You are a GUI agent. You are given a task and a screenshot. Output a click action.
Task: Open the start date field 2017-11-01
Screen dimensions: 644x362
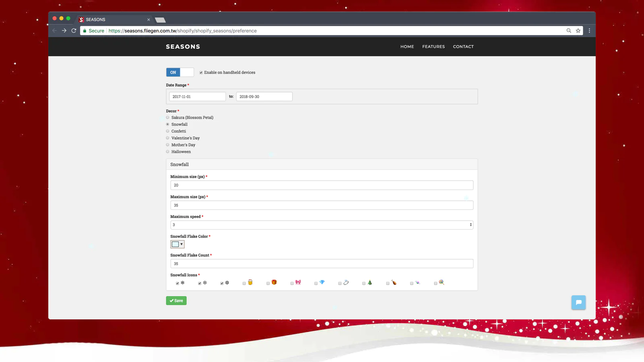[x=197, y=97]
